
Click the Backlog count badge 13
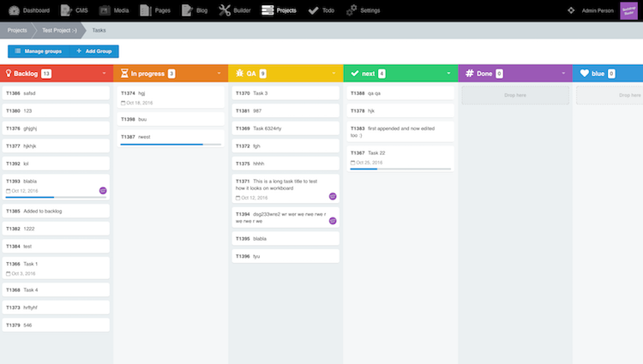(46, 74)
